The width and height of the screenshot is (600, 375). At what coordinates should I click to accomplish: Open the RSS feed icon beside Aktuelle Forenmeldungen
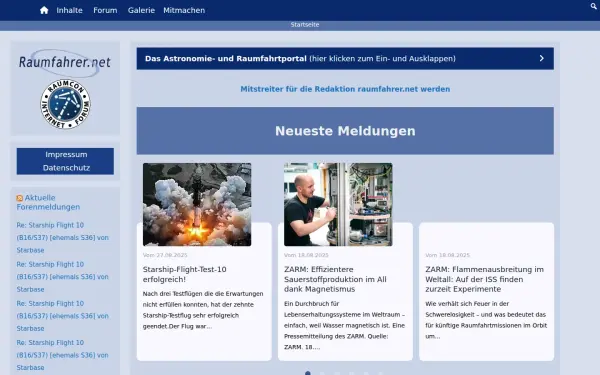coord(20,198)
